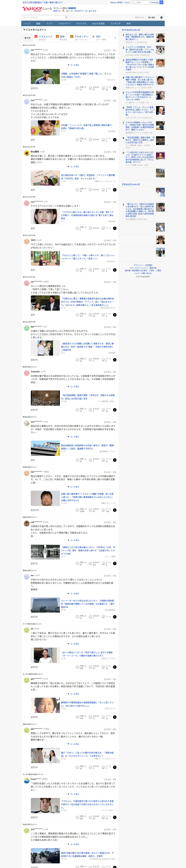Expand もっと見る on sea's comment
Screen dimensions: 186x868
pyautogui.click(x=73, y=437)
